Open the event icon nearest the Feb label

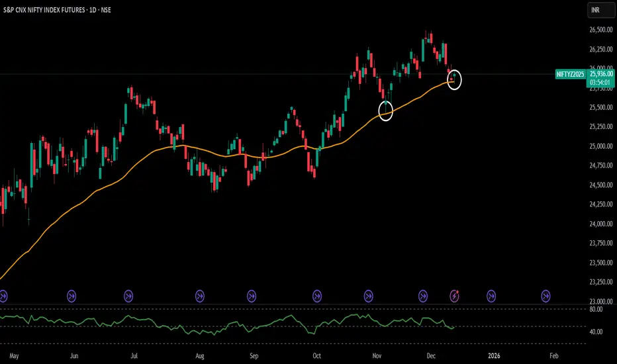point(546,296)
